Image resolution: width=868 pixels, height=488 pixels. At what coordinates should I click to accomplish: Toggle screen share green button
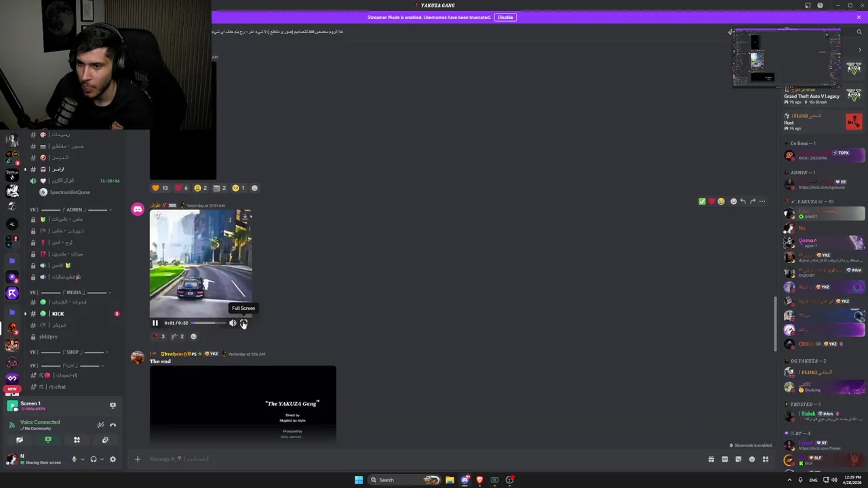pyautogui.click(x=48, y=440)
